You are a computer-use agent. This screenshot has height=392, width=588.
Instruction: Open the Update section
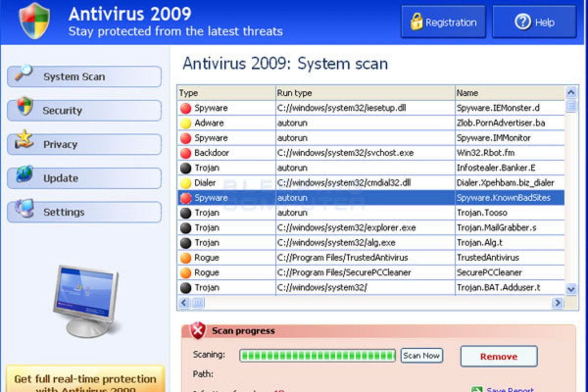(85, 178)
